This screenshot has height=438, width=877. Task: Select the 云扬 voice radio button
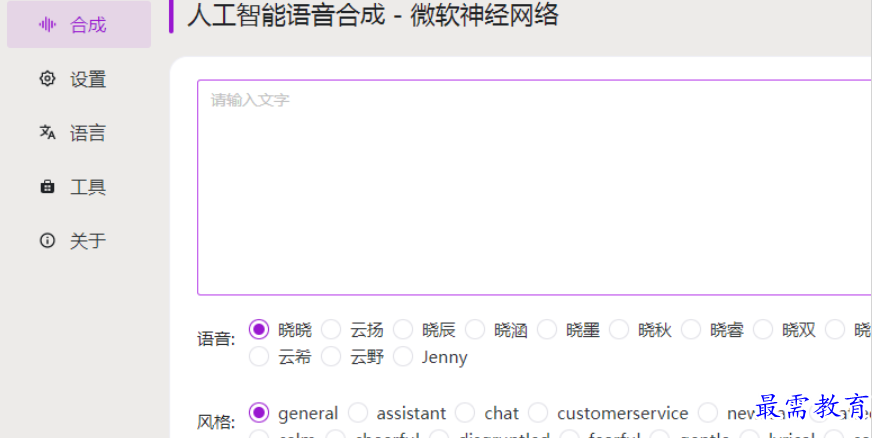(x=331, y=329)
